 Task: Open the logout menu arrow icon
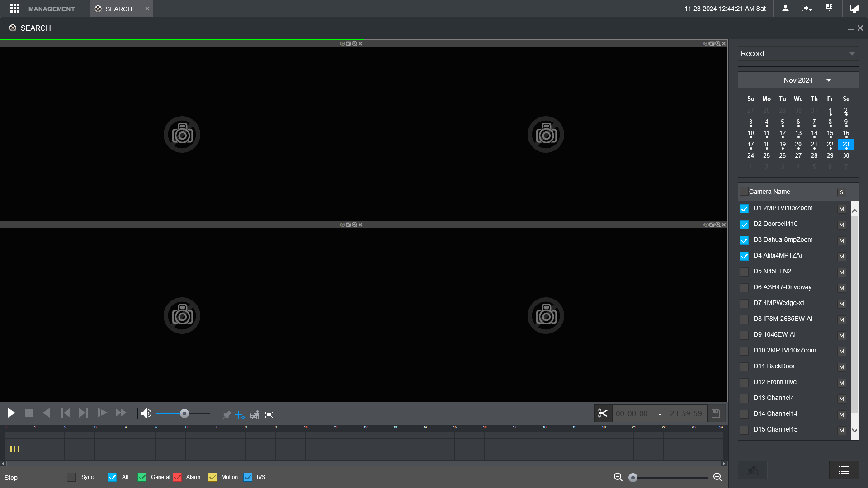807,8
